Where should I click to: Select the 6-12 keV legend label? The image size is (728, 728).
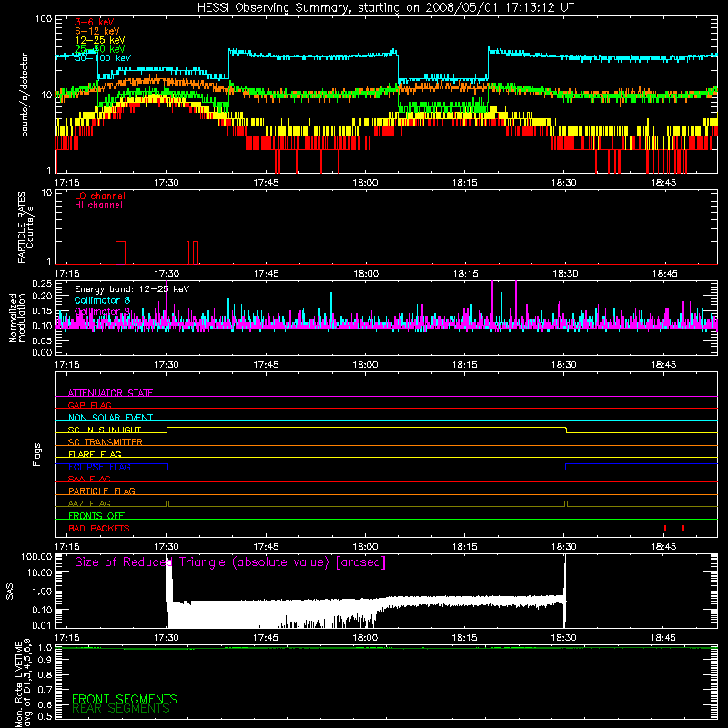coord(97,31)
